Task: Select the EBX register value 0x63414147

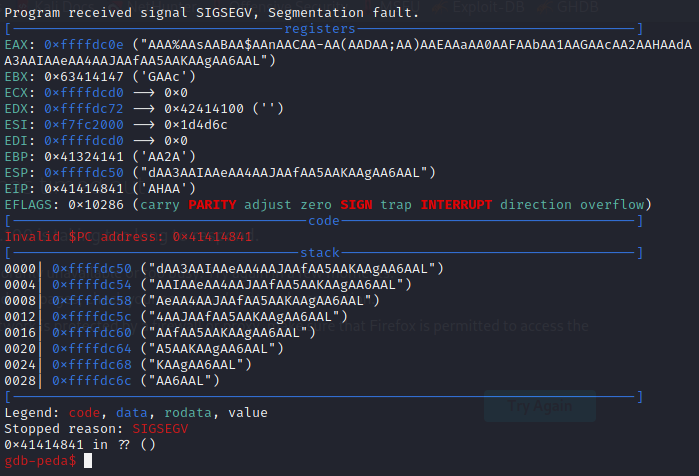Action: tap(84, 77)
